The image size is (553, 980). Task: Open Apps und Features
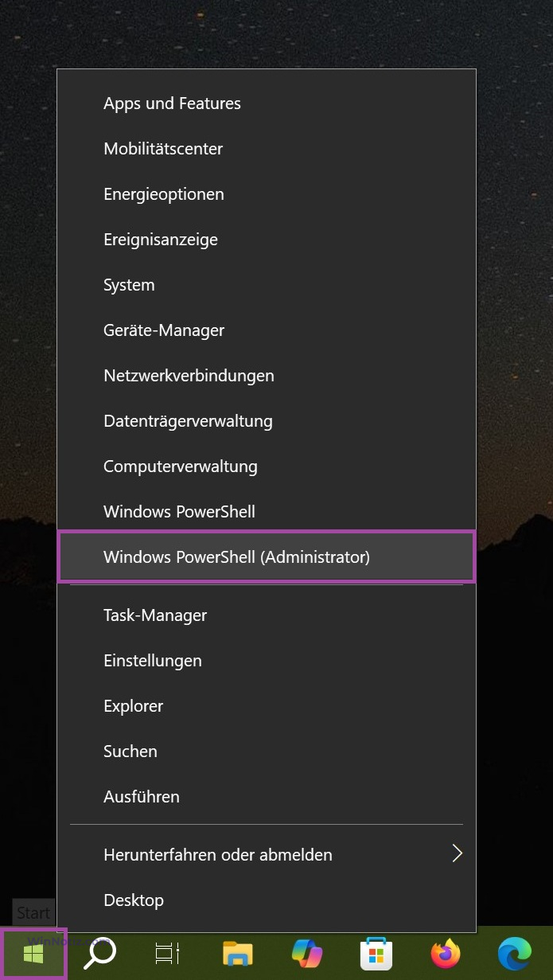click(267, 103)
